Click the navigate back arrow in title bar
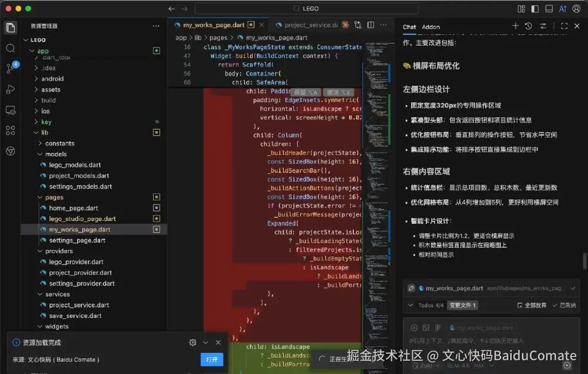This screenshot has height=374, width=588. pyautogui.click(x=171, y=9)
